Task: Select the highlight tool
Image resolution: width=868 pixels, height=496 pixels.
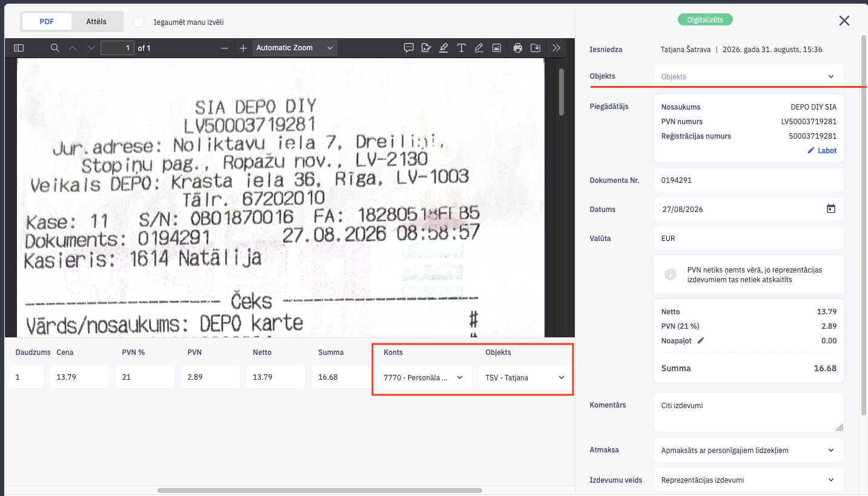Action: 444,48
